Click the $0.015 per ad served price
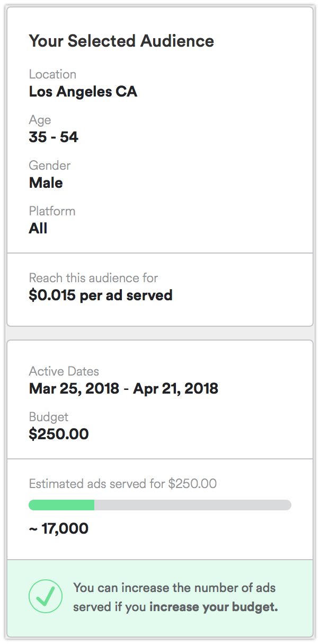 pyautogui.click(x=100, y=295)
